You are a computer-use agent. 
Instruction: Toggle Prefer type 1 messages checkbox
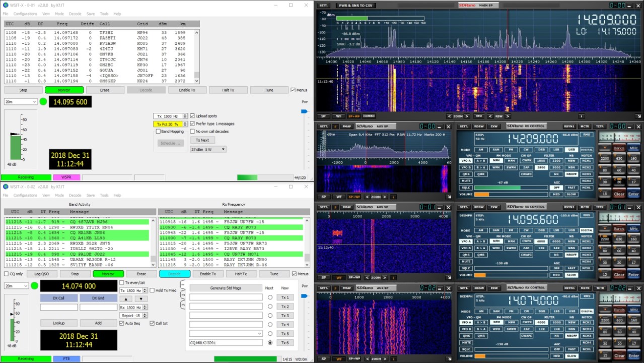(192, 124)
